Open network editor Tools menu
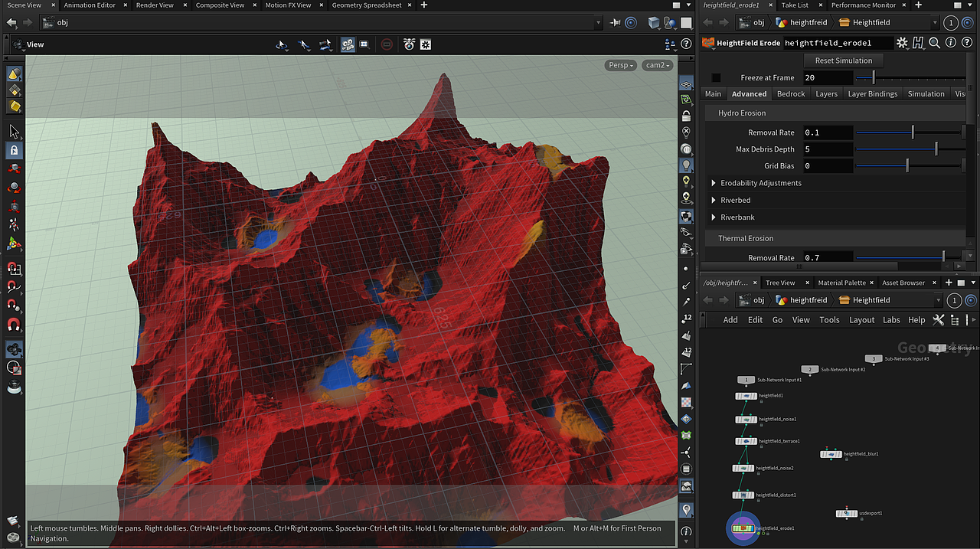 (x=829, y=320)
